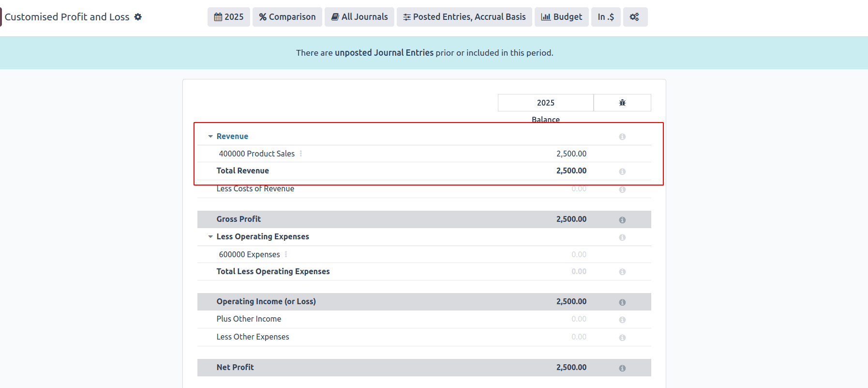Click the Gross Profit 2,500.00 amount
The width and height of the screenshot is (868, 388).
(571, 219)
